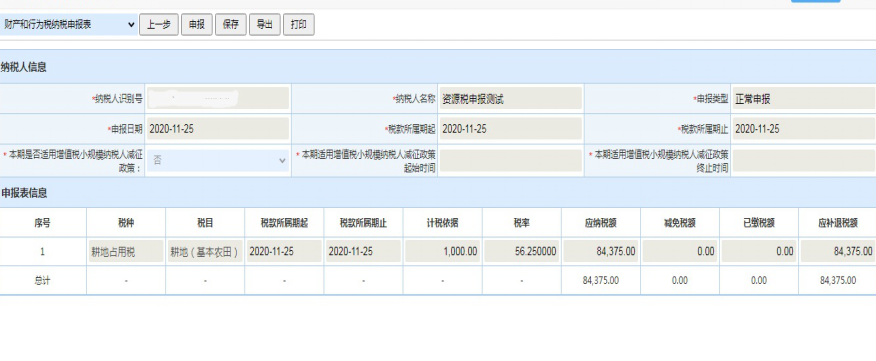The height and width of the screenshot is (361, 876).
Task: Click the 税种 cell 耕地占用税
Action: coord(126,251)
